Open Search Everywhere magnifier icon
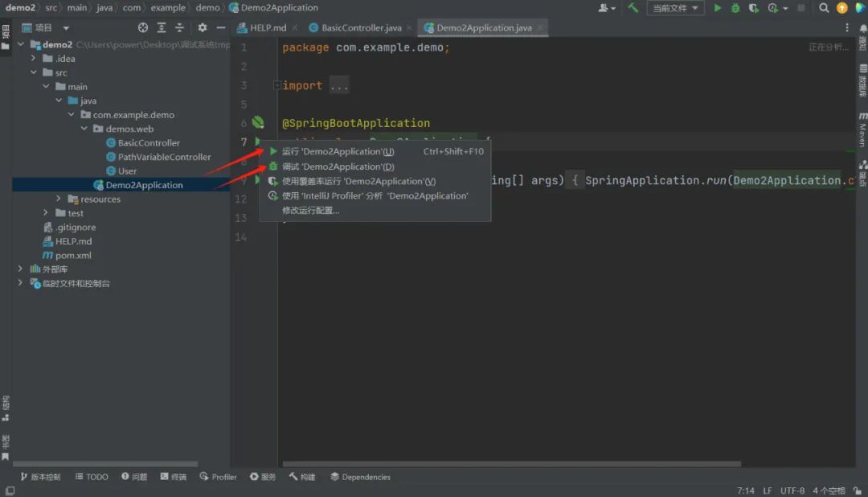Screen dimensions: 868x497 pyautogui.click(x=824, y=8)
